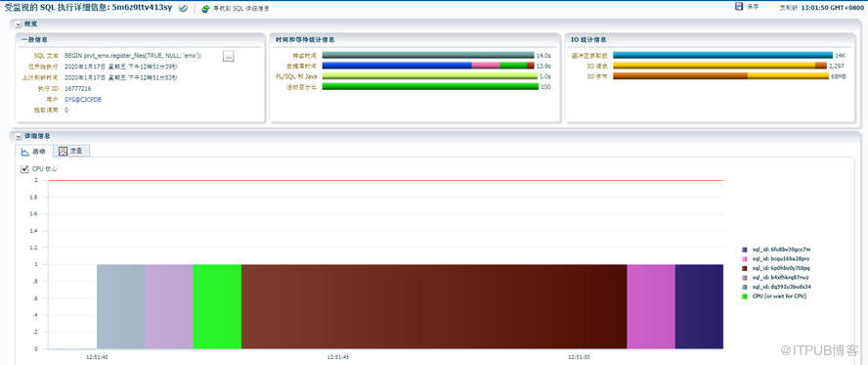Select the activity tab
Image resolution: width=868 pixels, height=365 pixels.
34,152
